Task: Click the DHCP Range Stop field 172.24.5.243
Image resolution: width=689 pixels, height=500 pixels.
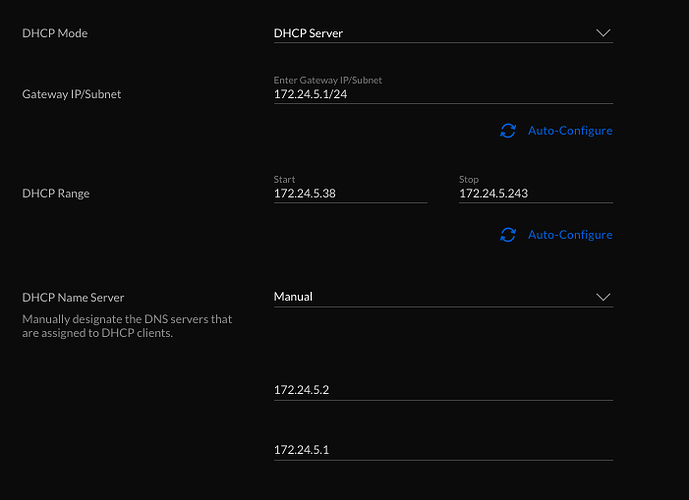Action: coord(535,194)
